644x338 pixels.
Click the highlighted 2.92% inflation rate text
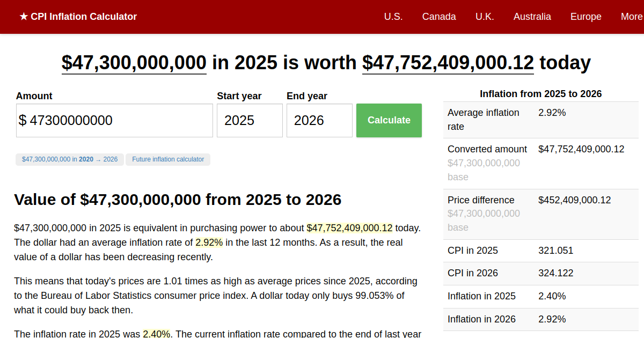coord(208,242)
